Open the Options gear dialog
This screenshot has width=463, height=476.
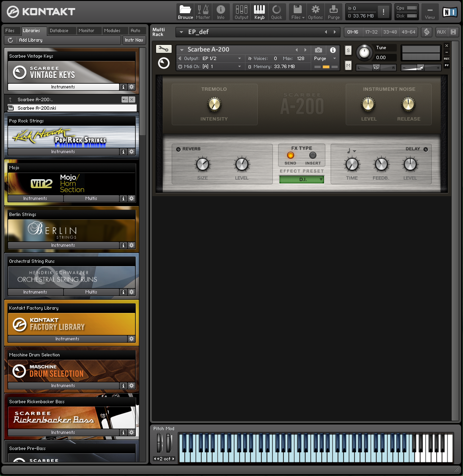pyautogui.click(x=315, y=12)
